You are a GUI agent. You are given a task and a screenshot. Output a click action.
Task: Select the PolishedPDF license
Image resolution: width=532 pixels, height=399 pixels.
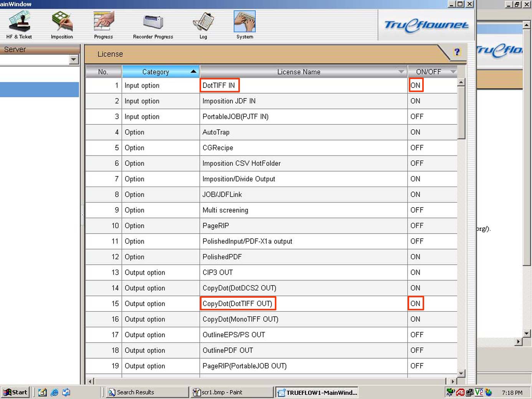click(x=222, y=257)
